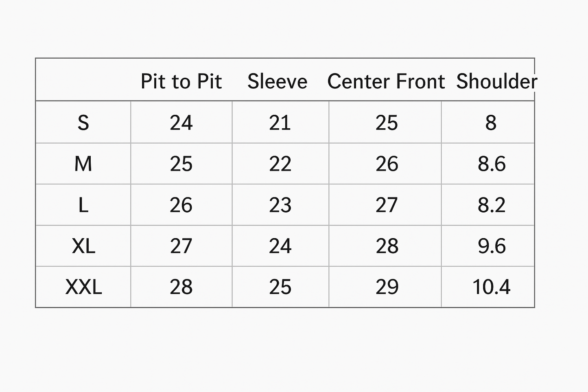Click the Shoulder cell for size XL
The height and width of the screenshot is (392, 588).
click(x=491, y=246)
